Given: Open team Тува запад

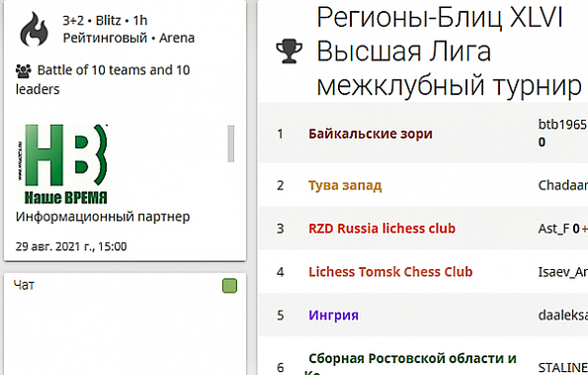Looking at the screenshot, I should (x=345, y=185).
